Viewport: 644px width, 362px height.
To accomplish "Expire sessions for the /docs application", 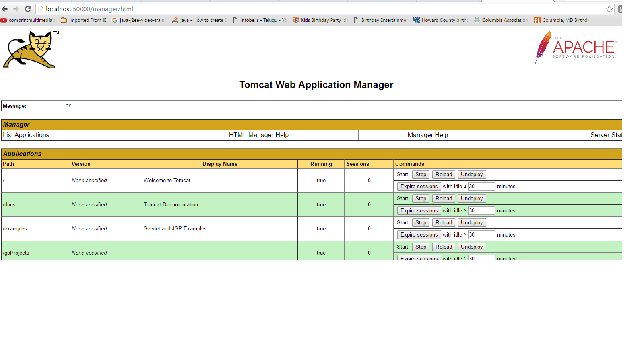I will coord(419,211).
